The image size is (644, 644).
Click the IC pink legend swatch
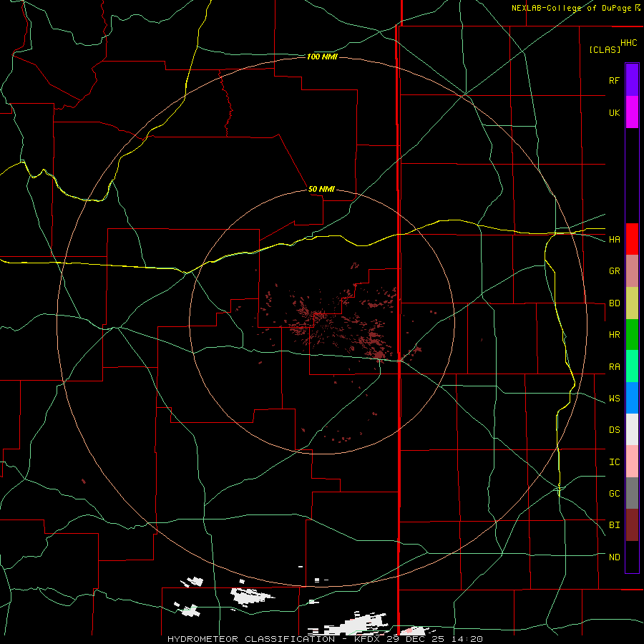(x=632, y=462)
